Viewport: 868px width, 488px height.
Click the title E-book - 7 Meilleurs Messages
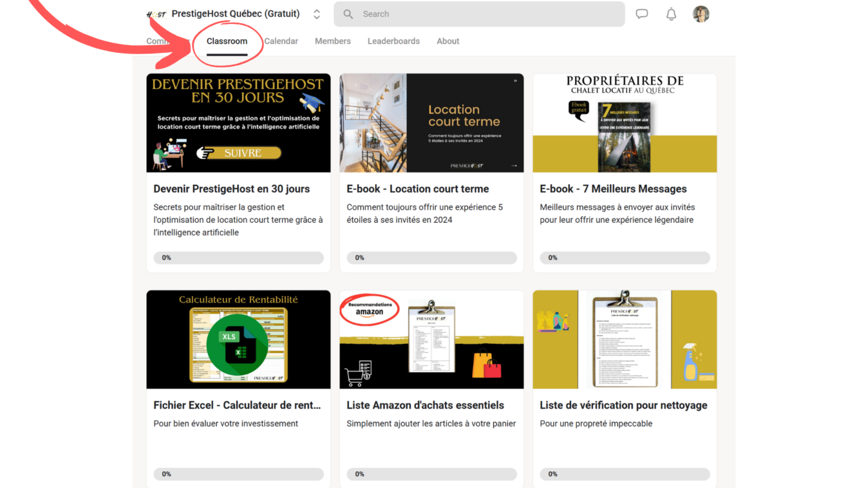[x=613, y=189]
